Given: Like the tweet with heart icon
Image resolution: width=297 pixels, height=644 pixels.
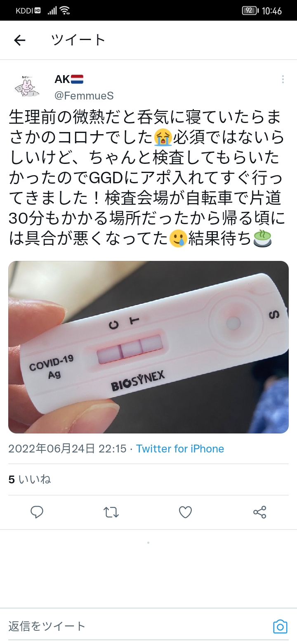Looking at the screenshot, I should coord(185,512).
